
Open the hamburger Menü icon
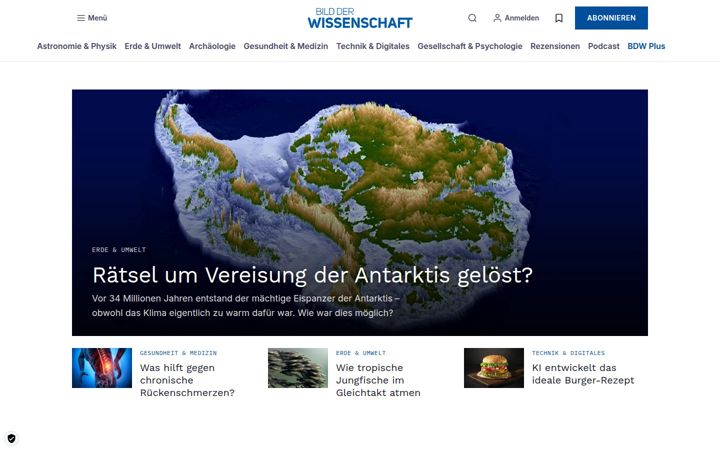pos(81,18)
